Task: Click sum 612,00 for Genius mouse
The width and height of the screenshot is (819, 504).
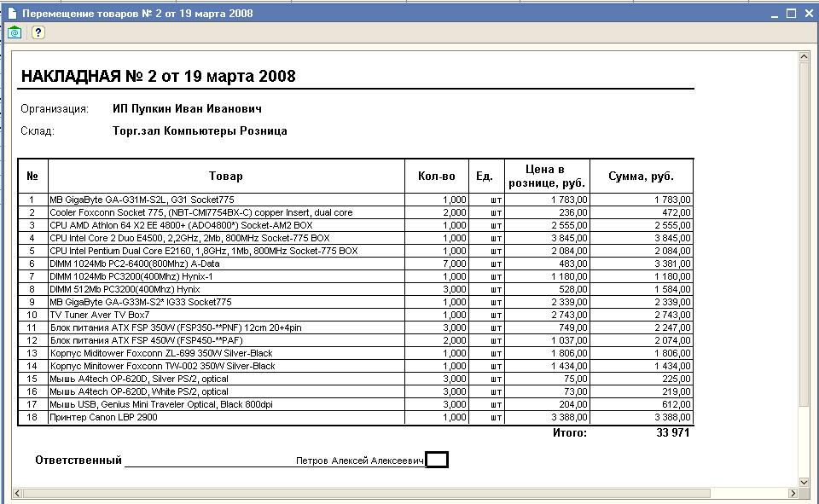Action: point(677,404)
